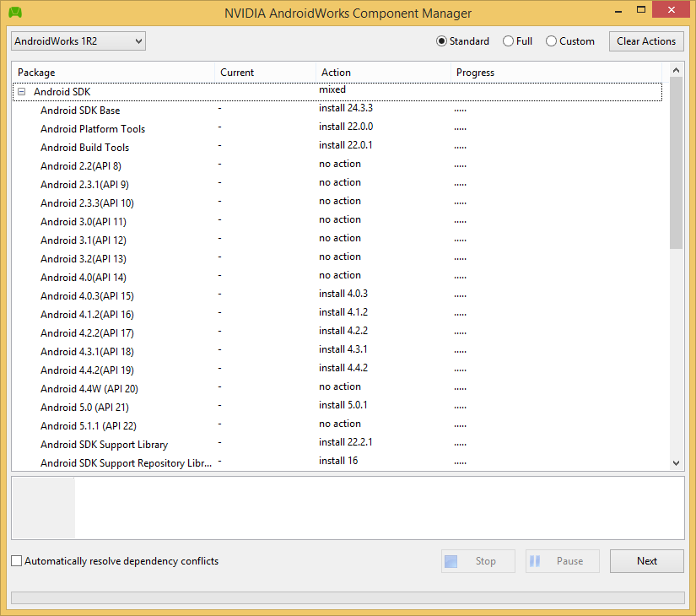Image resolution: width=696 pixels, height=616 pixels.
Task: Minimize the Component Manager window
Action: tap(618, 10)
